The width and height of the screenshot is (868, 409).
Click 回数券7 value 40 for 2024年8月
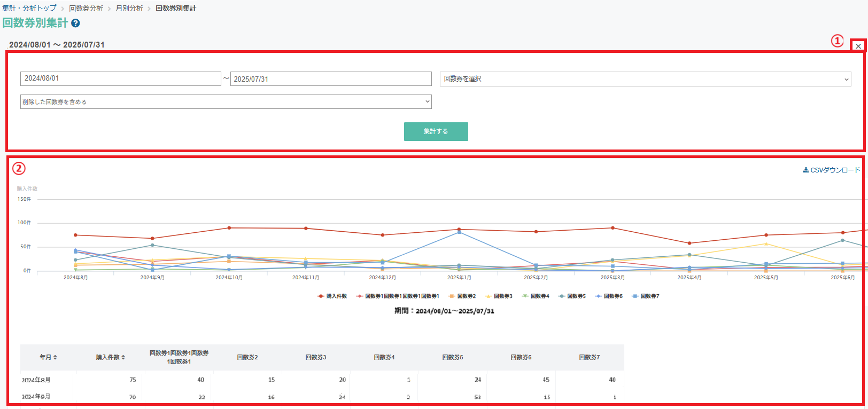point(613,380)
